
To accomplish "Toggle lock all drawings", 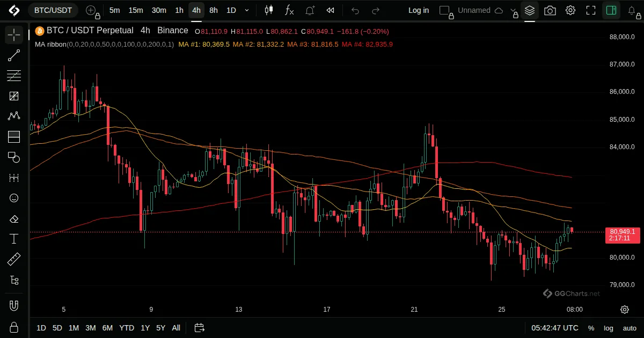I will tap(14, 327).
